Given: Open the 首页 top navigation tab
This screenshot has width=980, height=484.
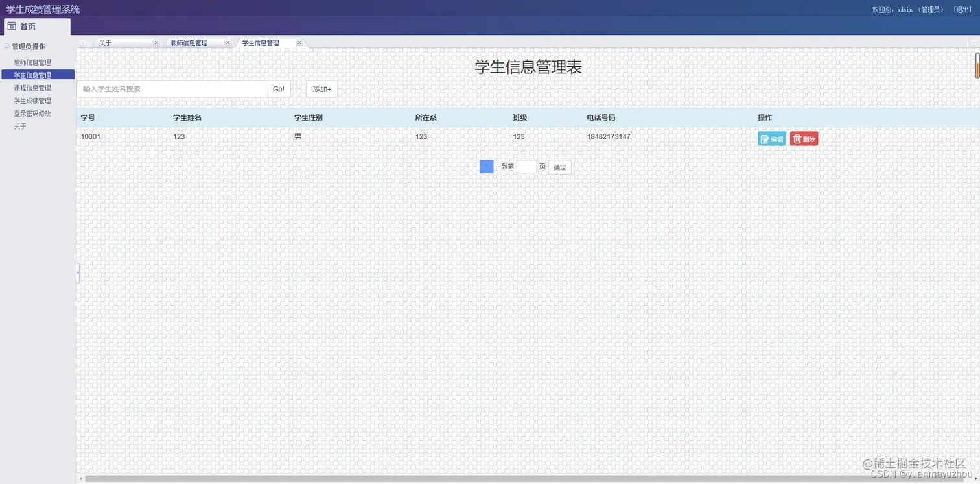Looking at the screenshot, I should [37, 27].
